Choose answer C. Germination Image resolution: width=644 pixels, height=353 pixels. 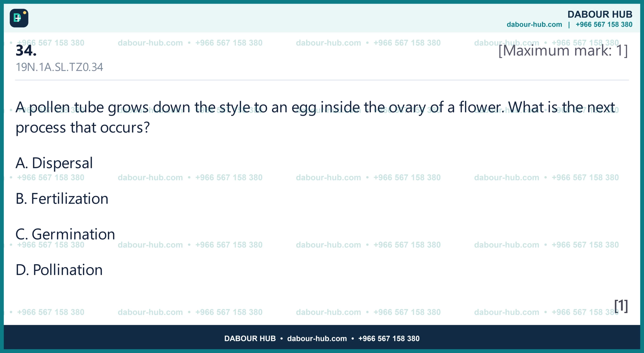(x=65, y=234)
